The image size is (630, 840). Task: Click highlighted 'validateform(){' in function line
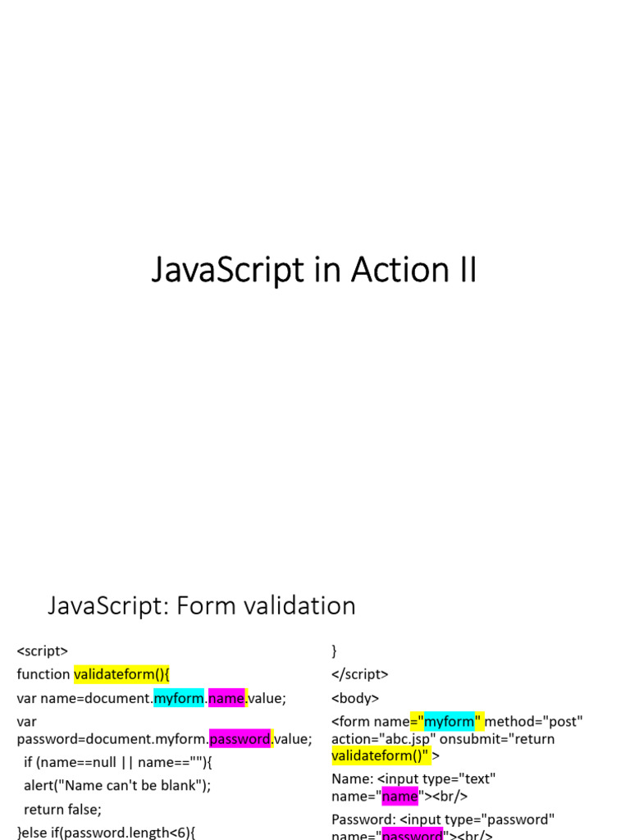(121, 674)
